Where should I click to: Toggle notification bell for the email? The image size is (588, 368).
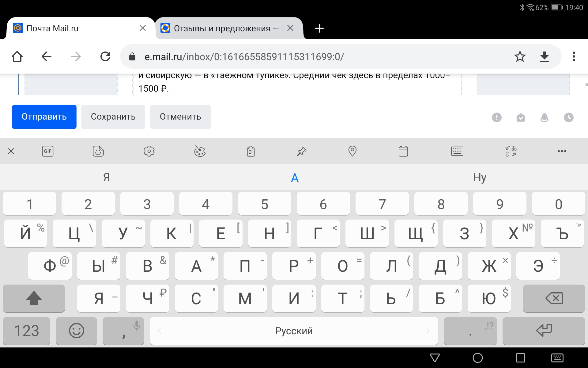click(545, 117)
